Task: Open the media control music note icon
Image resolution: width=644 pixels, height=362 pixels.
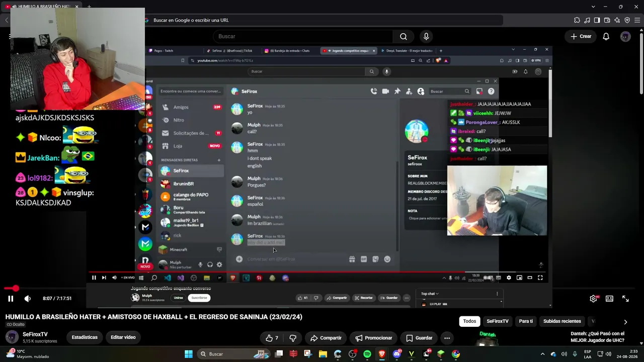Action: [x=587, y=20]
